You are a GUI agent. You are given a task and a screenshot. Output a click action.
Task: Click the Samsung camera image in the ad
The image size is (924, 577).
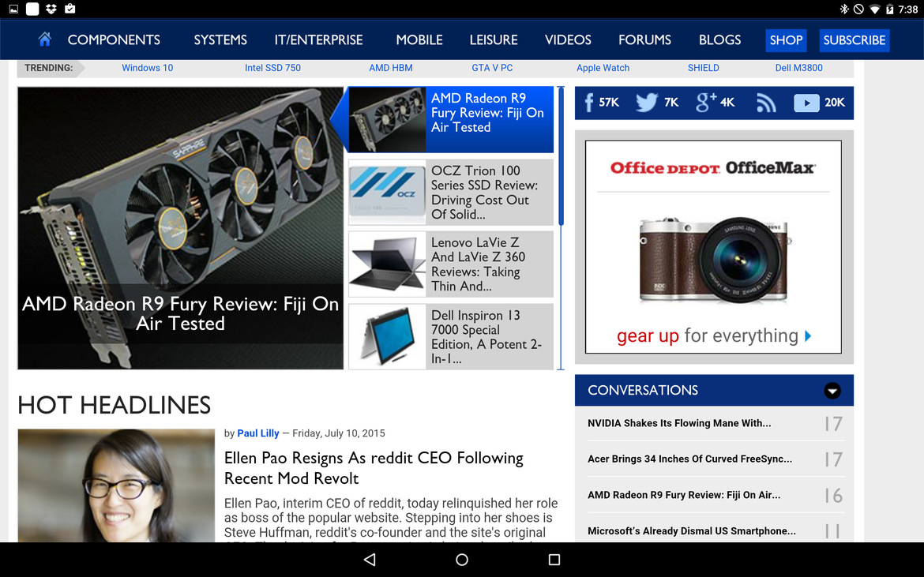tap(714, 260)
